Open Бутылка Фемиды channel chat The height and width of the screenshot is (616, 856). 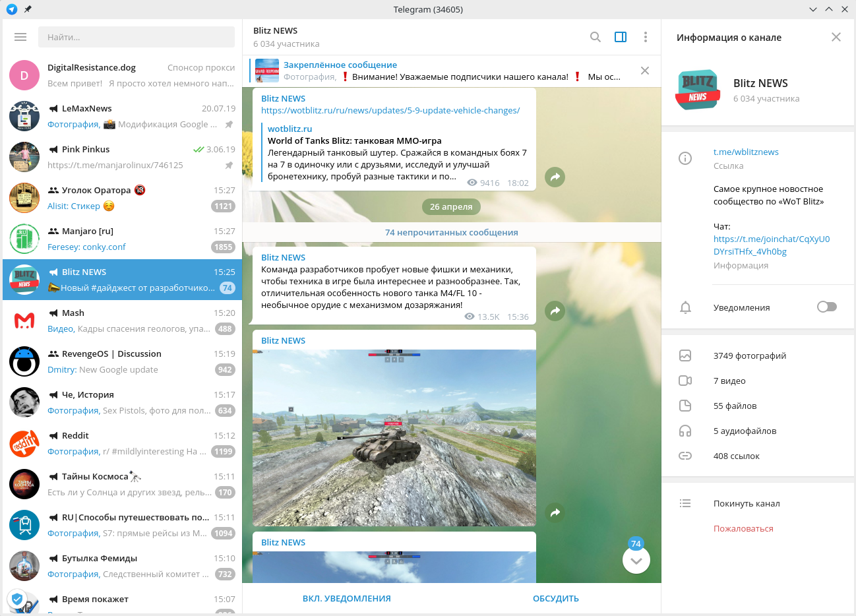click(123, 566)
